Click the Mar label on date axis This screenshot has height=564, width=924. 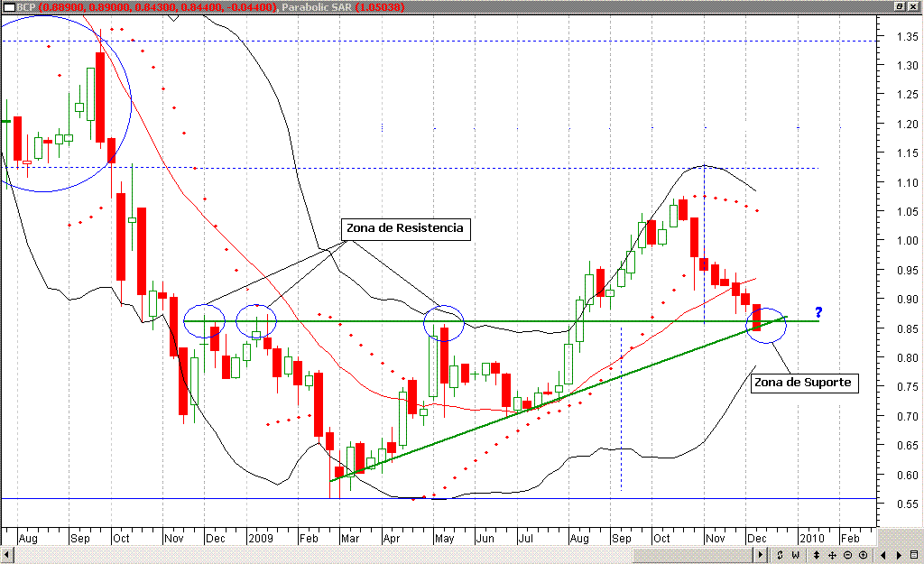(x=350, y=539)
